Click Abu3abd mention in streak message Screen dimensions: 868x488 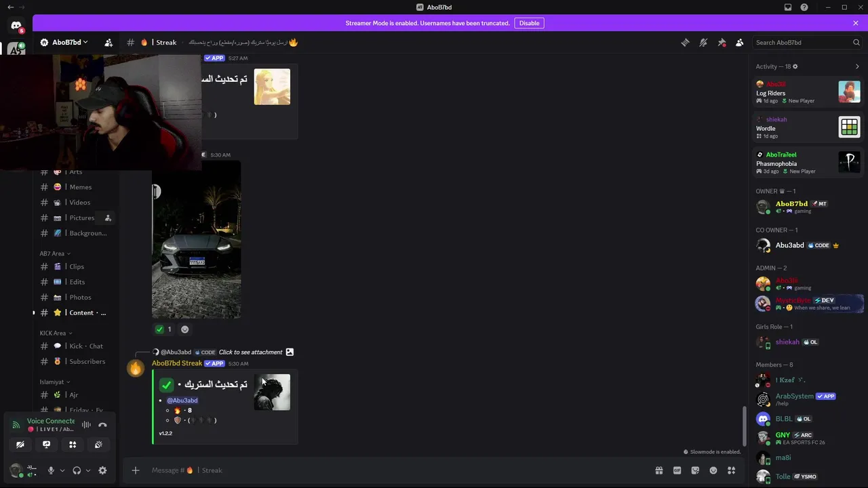click(182, 400)
